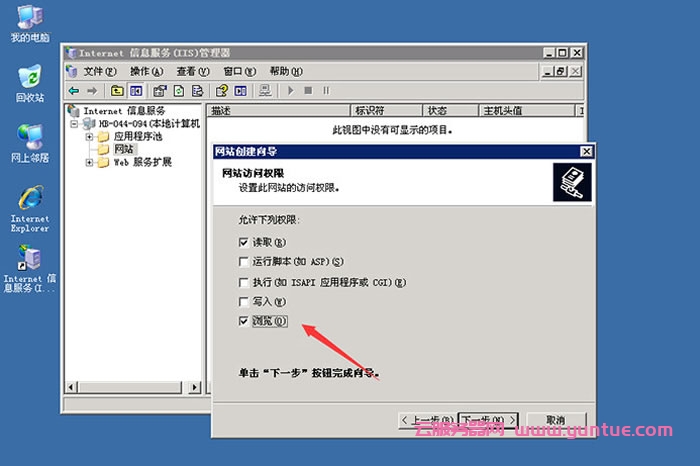This screenshot has height=466, width=700.
Task: Collapse the local computer tree node
Action: [x=75, y=123]
